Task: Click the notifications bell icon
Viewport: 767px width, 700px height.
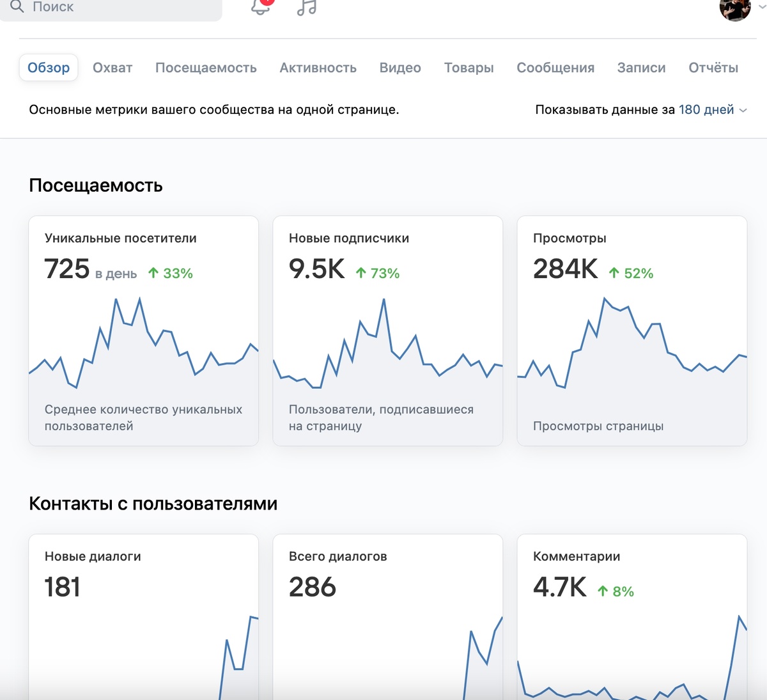Action: 261,6
